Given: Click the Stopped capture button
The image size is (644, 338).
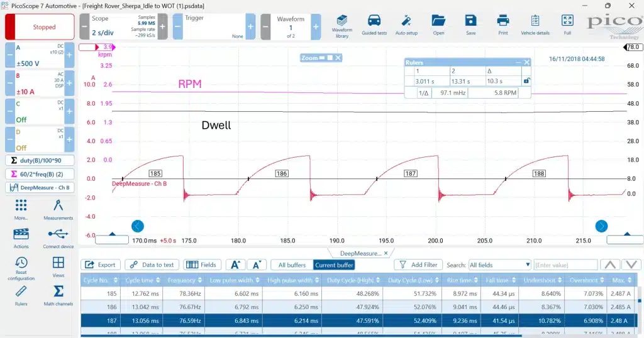Looking at the screenshot, I should (x=40, y=26).
